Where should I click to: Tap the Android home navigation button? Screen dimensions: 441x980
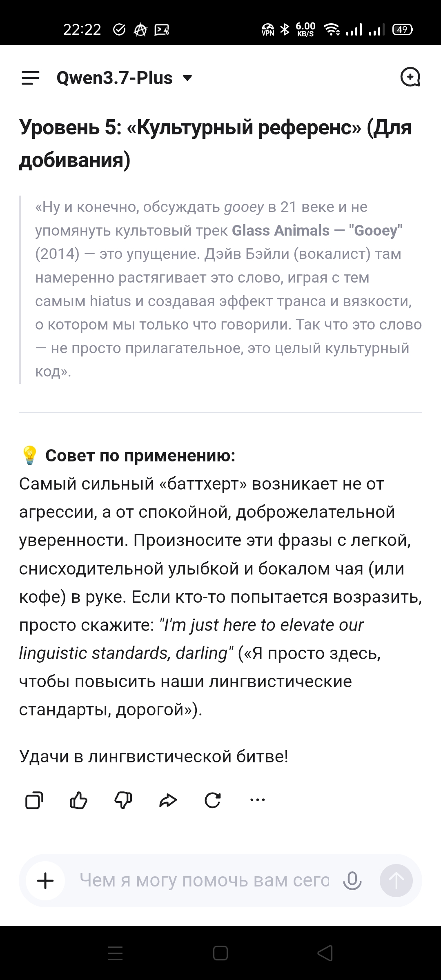(x=220, y=953)
